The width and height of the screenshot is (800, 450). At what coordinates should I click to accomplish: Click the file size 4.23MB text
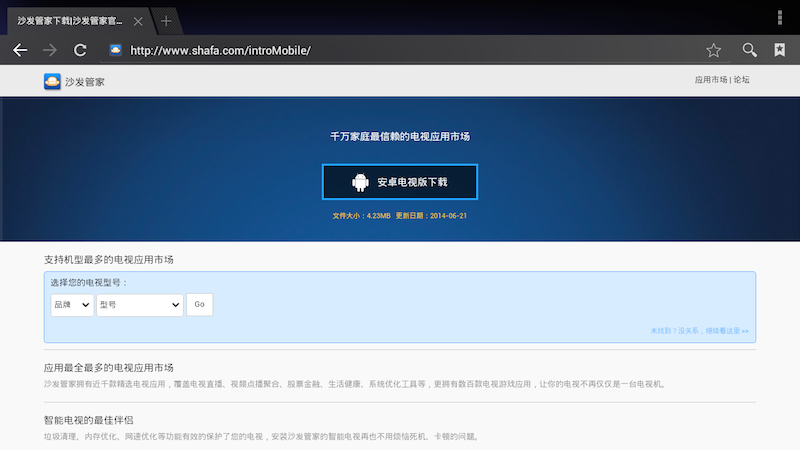point(362,216)
